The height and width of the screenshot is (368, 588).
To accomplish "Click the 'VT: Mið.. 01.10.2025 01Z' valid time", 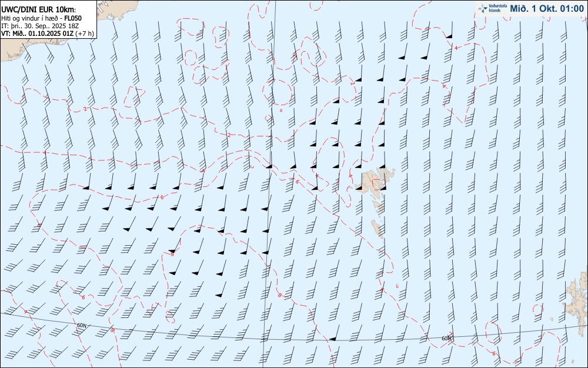I will (x=38, y=34).
